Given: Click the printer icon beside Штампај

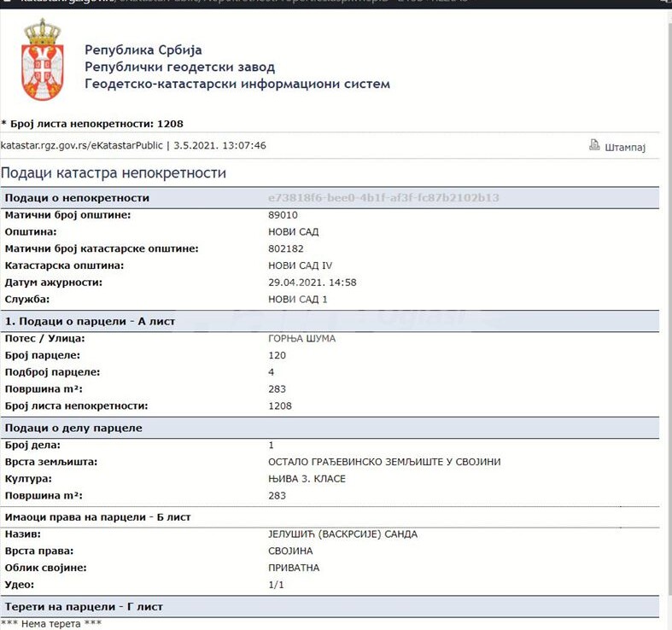Looking at the screenshot, I should click(594, 145).
